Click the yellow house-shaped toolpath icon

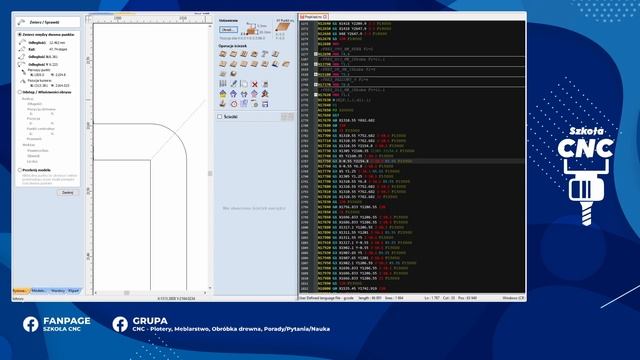223,94
